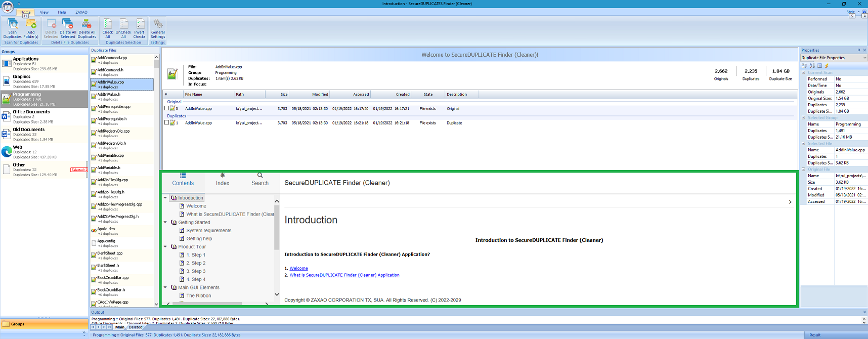Open the quick access toolbar dropdown arrow
Screen dimensions: 868x339
19,4
